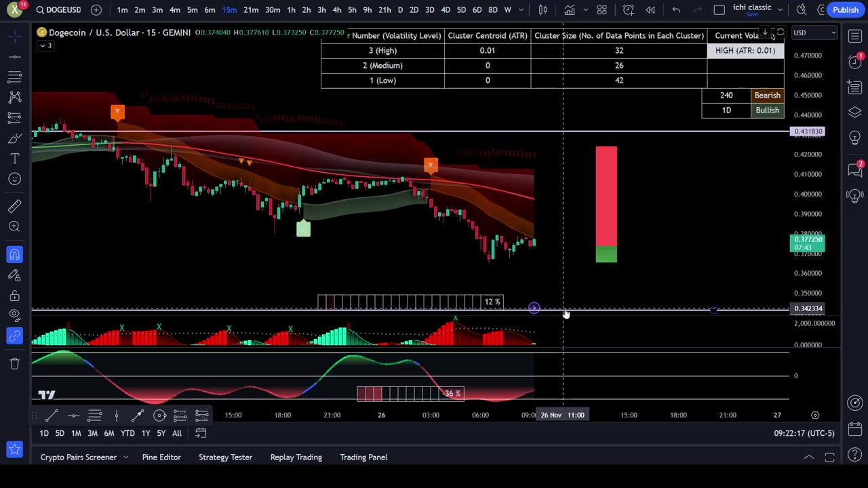Click the compare or add symbol plus

[x=96, y=9]
